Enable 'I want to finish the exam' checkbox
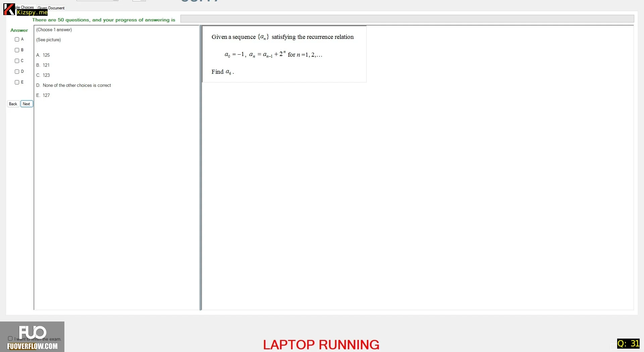 (x=10, y=339)
